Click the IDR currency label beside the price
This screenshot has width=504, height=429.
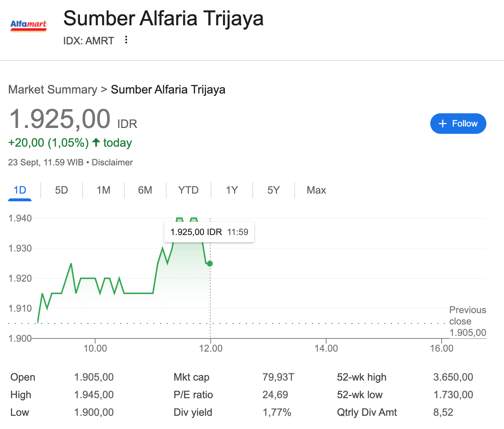pyautogui.click(x=127, y=124)
